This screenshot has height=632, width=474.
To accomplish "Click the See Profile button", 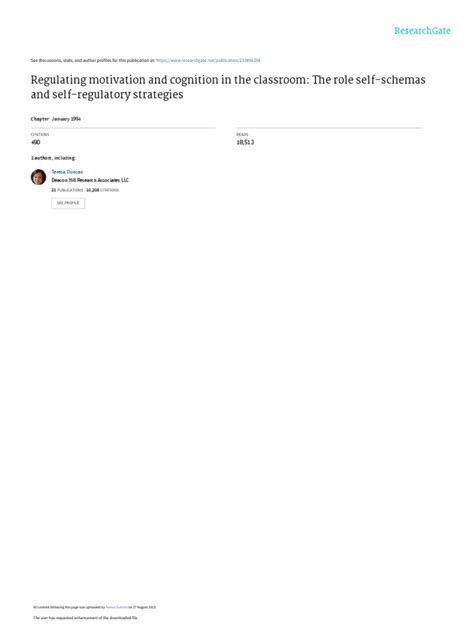I will (x=68, y=203).
